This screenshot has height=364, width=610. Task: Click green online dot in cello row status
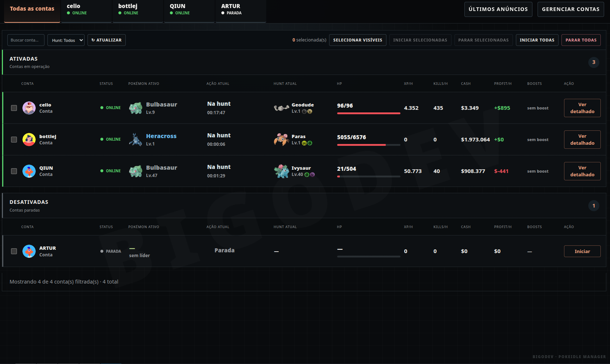click(x=102, y=108)
